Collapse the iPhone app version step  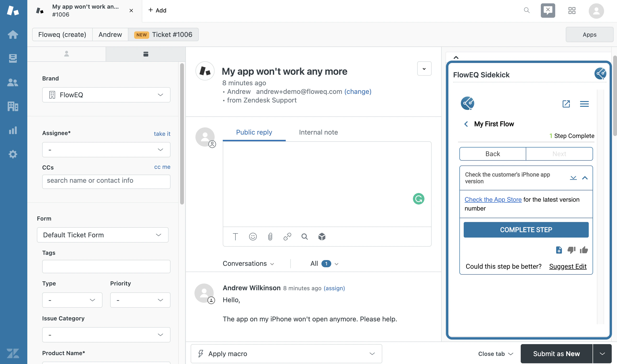tap(585, 178)
